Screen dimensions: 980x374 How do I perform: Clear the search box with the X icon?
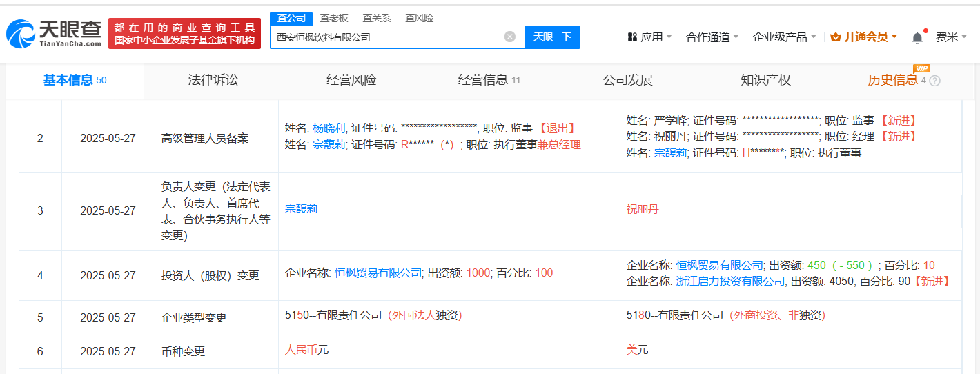coord(510,37)
